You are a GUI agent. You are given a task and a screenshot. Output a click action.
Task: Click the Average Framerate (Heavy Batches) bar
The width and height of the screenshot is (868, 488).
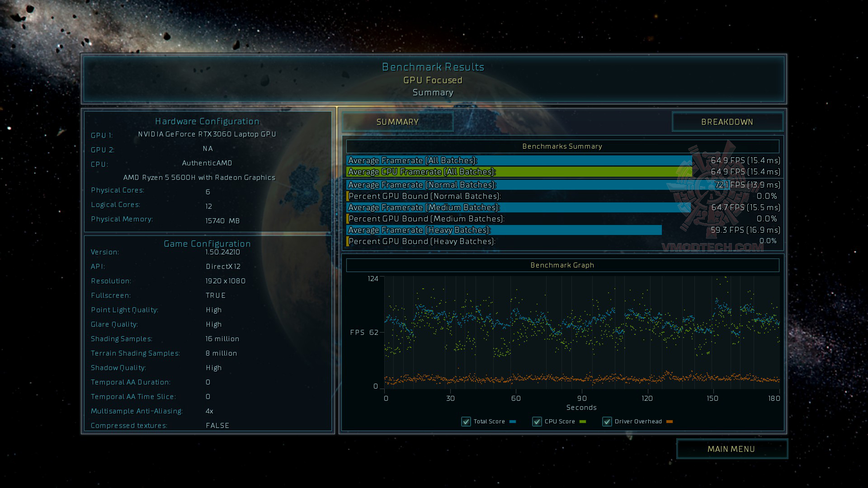tap(504, 230)
